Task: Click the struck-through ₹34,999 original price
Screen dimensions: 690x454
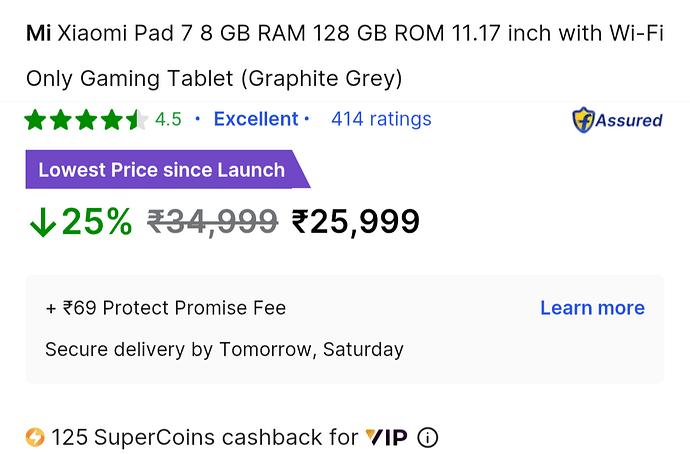Action: pos(213,222)
